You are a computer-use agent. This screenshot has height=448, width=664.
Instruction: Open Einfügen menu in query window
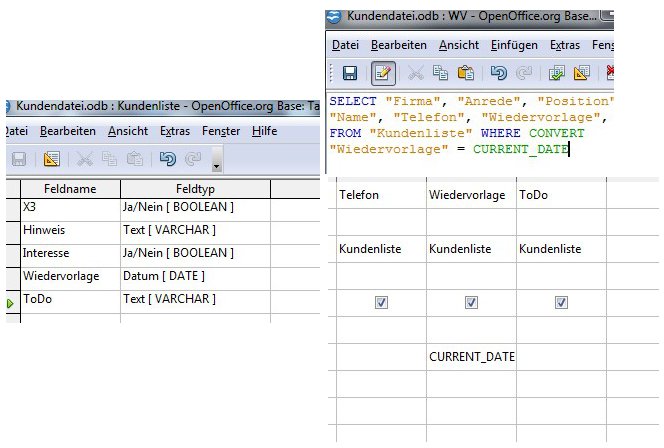click(514, 45)
